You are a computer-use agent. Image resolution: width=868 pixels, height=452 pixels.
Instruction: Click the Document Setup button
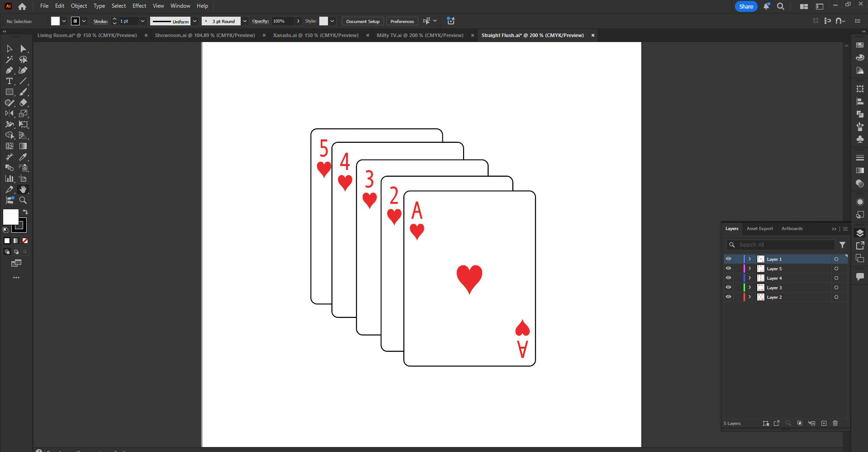(362, 21)
